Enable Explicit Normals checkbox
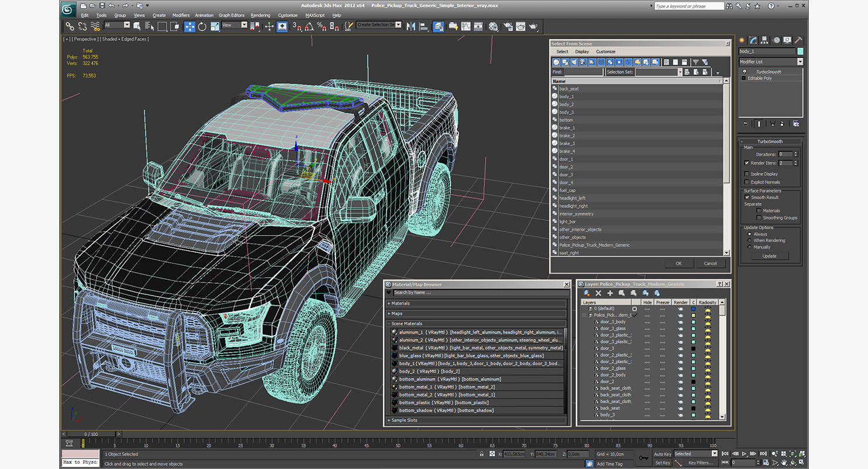Screen dimensions: 868x469 (747, 182)
